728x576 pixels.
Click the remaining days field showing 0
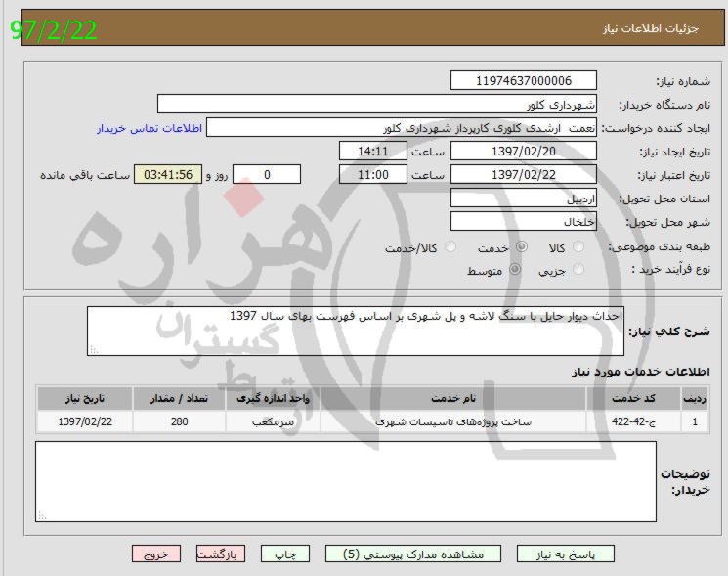[267, 175]
